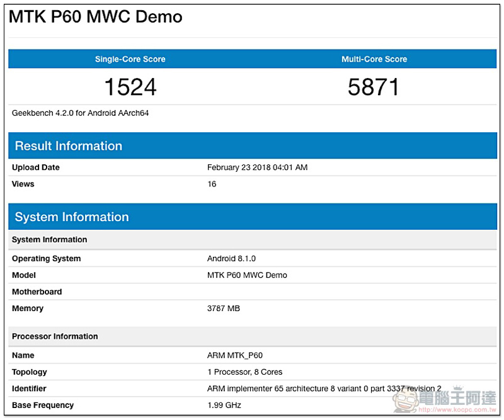Click the single-core score value 1524

point(130,87)
